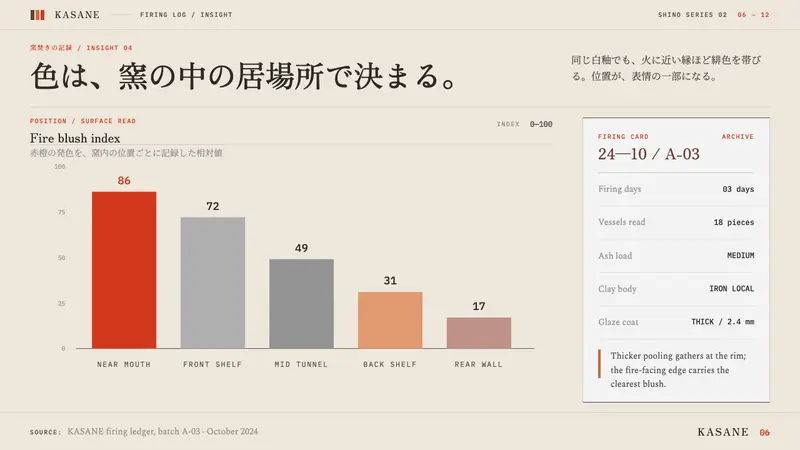Click the dark grey MID TUNNEL bar

point(302,304)
